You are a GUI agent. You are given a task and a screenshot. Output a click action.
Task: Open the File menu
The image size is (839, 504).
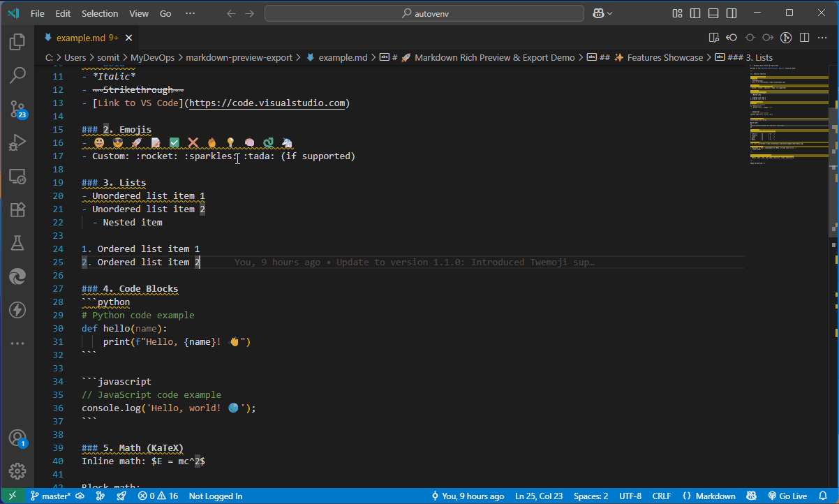pyautogui.click(x=38, y=13)
